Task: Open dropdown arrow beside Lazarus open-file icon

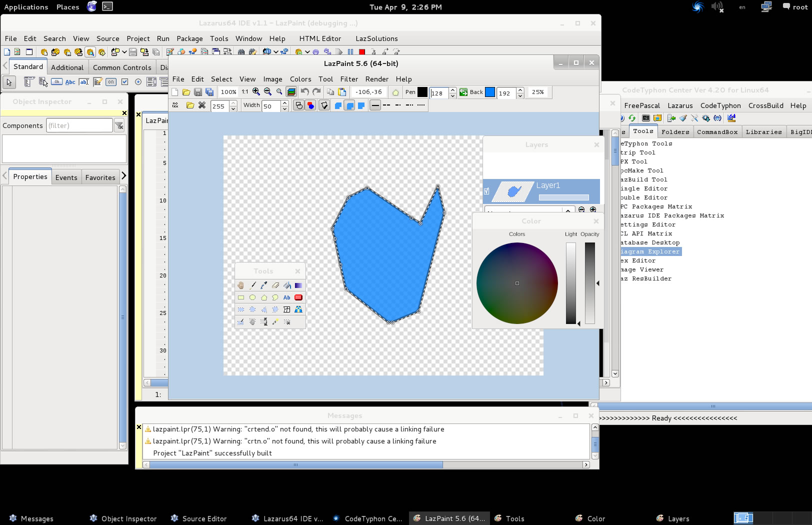Action: (124, 51)
